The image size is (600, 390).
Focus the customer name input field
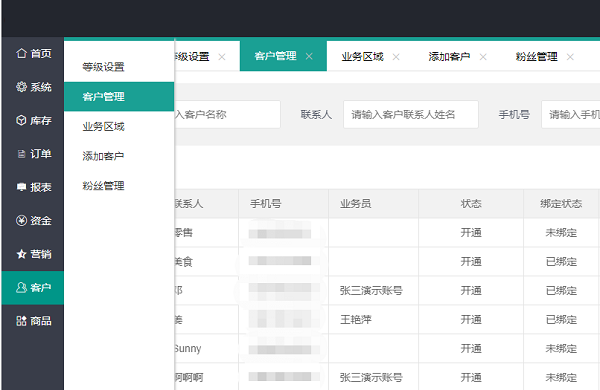[228, 114]
